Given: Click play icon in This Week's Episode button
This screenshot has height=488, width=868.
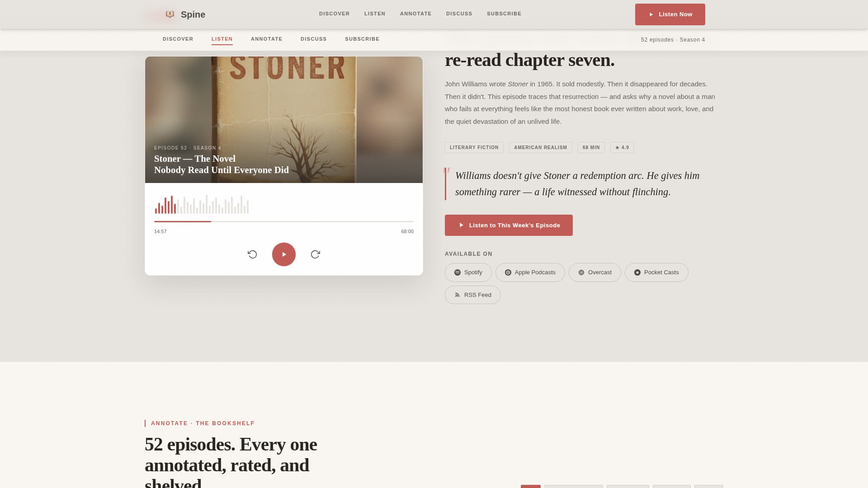Looking at the screenshot, I should tap(462, 225).
